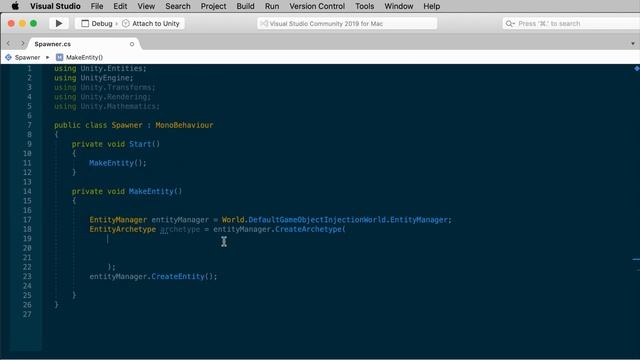Click line number 19 in the gutter
This screenshot has width=640, height=360.
coord(27,238)
